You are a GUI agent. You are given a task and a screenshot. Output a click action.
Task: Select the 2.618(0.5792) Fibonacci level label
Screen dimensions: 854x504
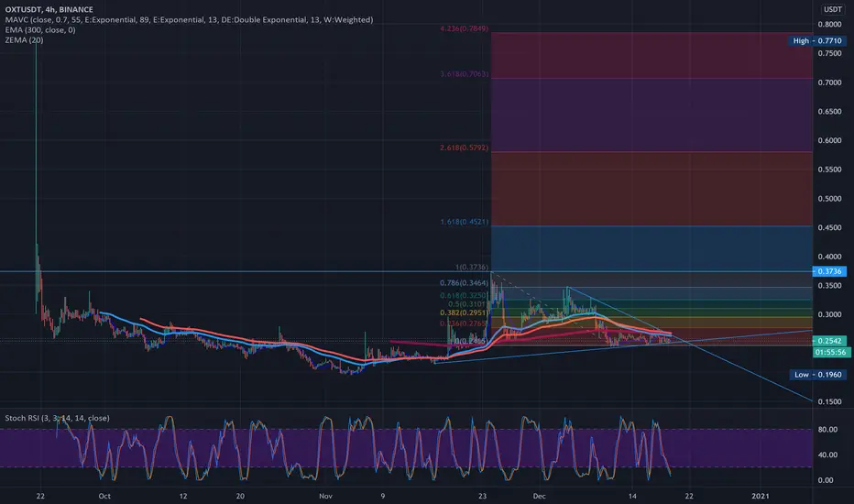click(x=464, y=148)
